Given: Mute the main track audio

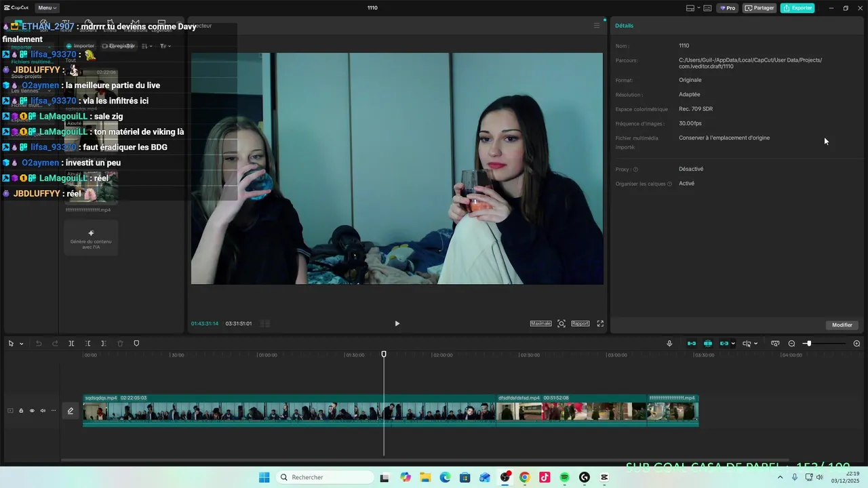Looking at the screenshot, I should click(x=43, y=411).
